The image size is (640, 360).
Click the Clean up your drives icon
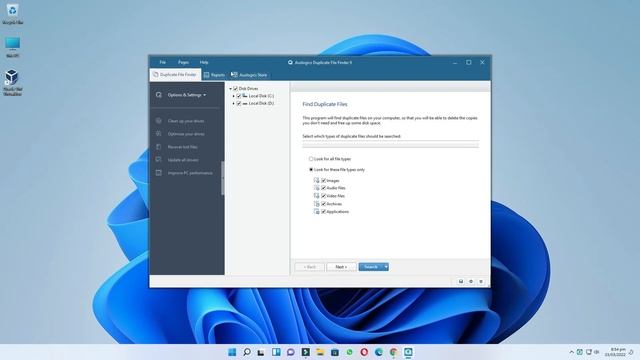click(159, 121)
